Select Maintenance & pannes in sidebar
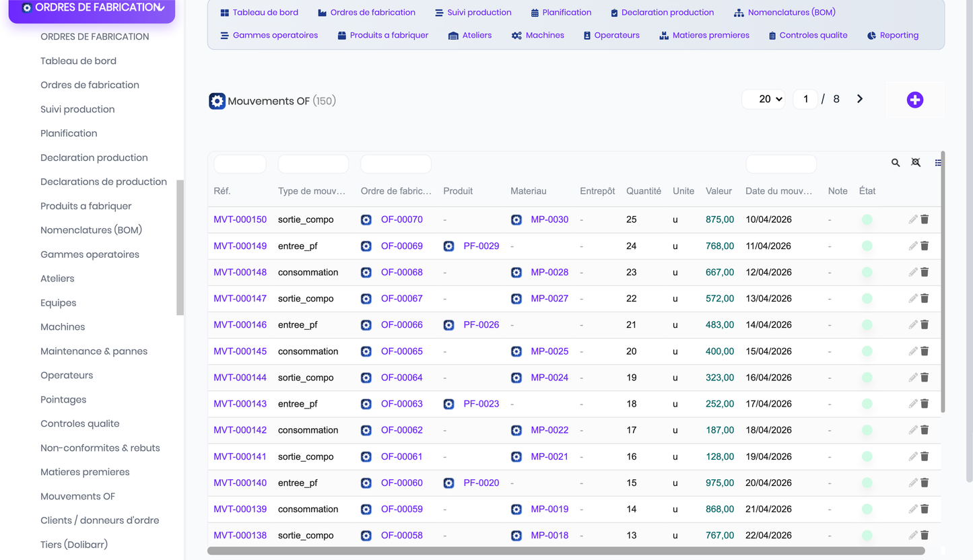This screenshot has height=560, width=973. (x=94, y=351)
